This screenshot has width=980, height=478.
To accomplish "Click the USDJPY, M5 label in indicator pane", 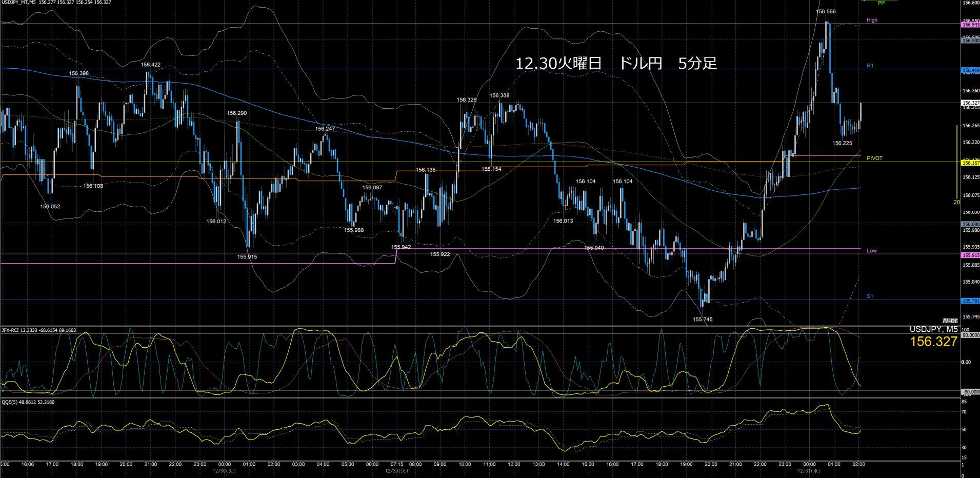I will point(933,329).
